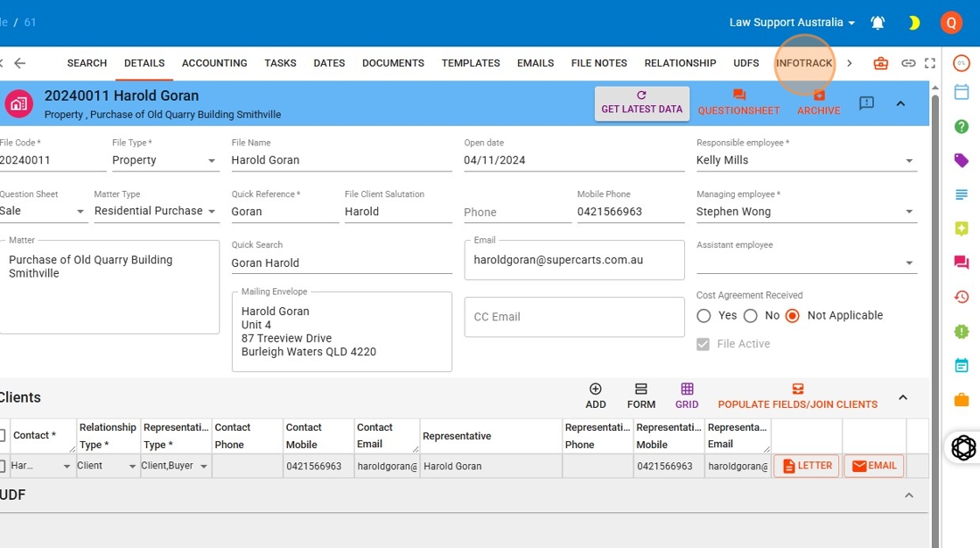Select Yes for Cost Agreement Received
980x548 pixels.
click(x=704, y=316)
